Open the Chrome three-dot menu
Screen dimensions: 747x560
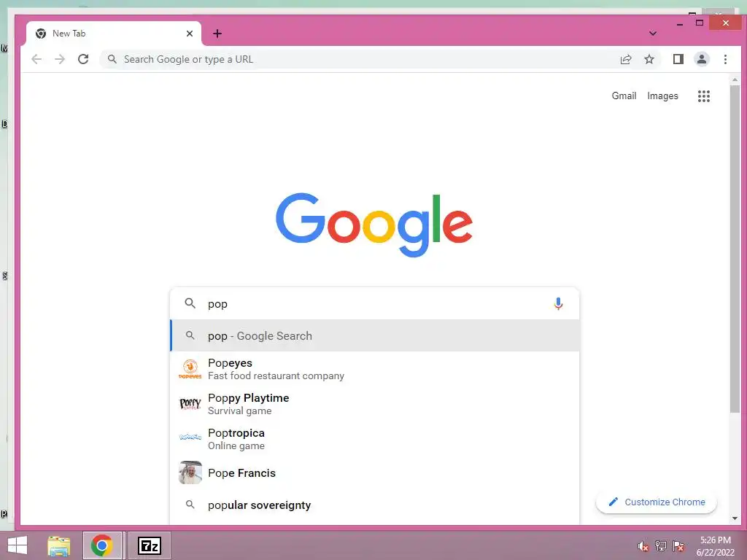[x=725, y=59]
